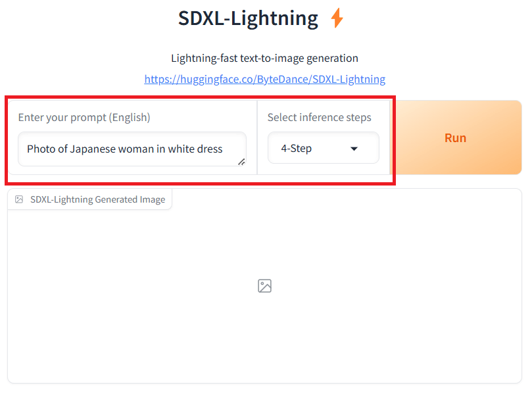Click the "SDXL-Lightning" page heading
Screen dimensions: 532x398
pos(248,18)
